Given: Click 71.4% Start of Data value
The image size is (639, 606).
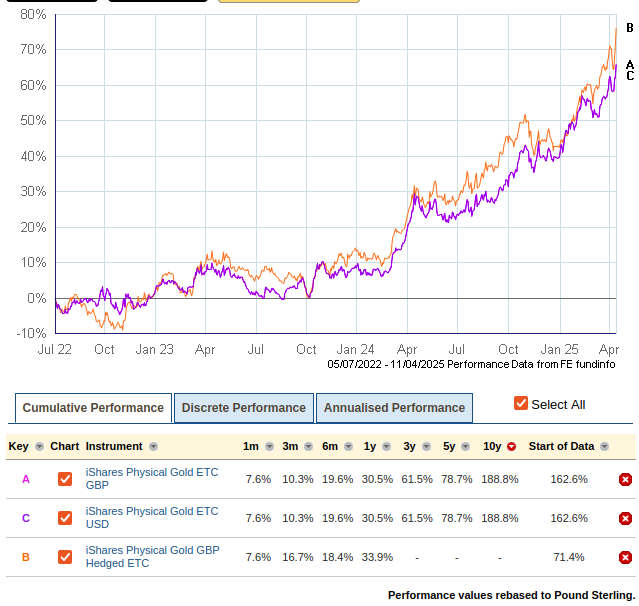Looking at the screenshot, I should [569, 557].
